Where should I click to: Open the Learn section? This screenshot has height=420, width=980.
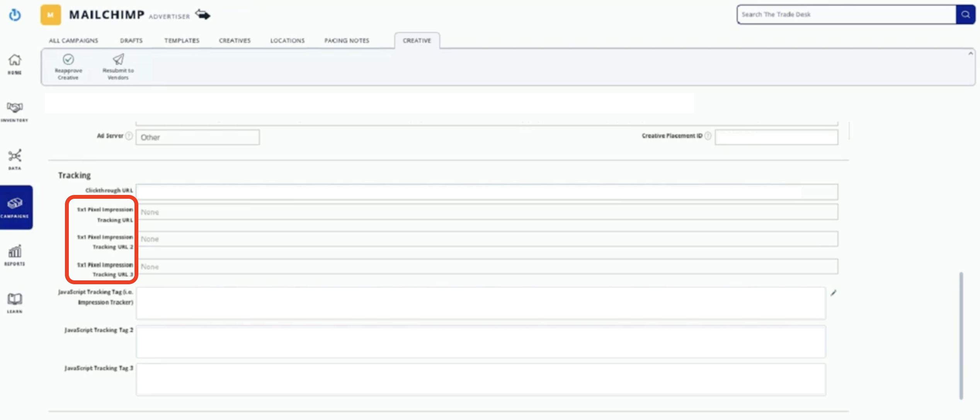[x=15, y=301]
